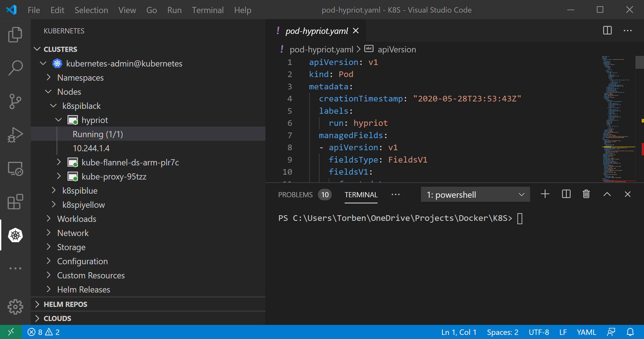This screenshot has width=644, height=339.
Task: Maximize the panel size with up chevron
Action: pos(607,194)
